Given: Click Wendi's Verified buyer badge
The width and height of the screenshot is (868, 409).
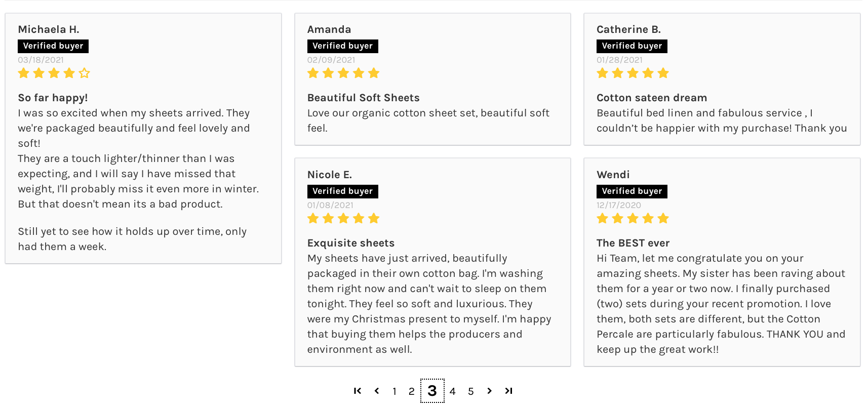Looking at the screenshot, I should click(x=632, y=191).
